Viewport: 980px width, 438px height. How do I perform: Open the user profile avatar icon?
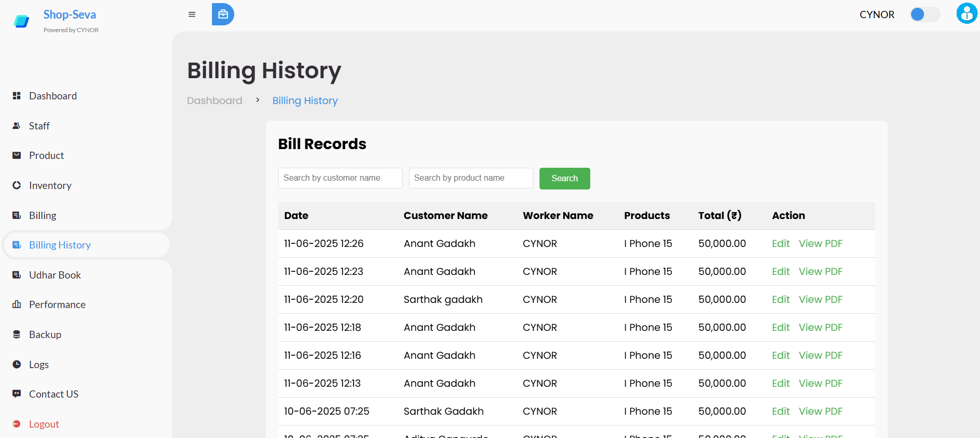point(967,14)
